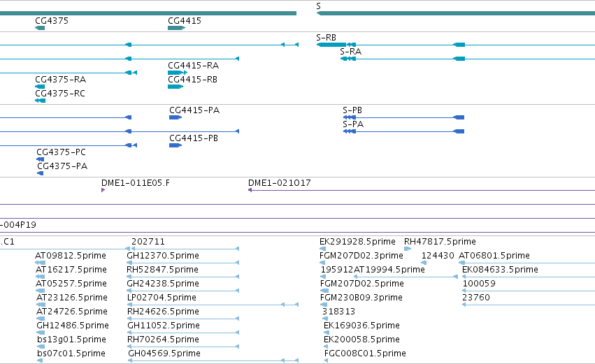Click the 318313 feature label
Viewport: 595px width, 364px height.
338,312
